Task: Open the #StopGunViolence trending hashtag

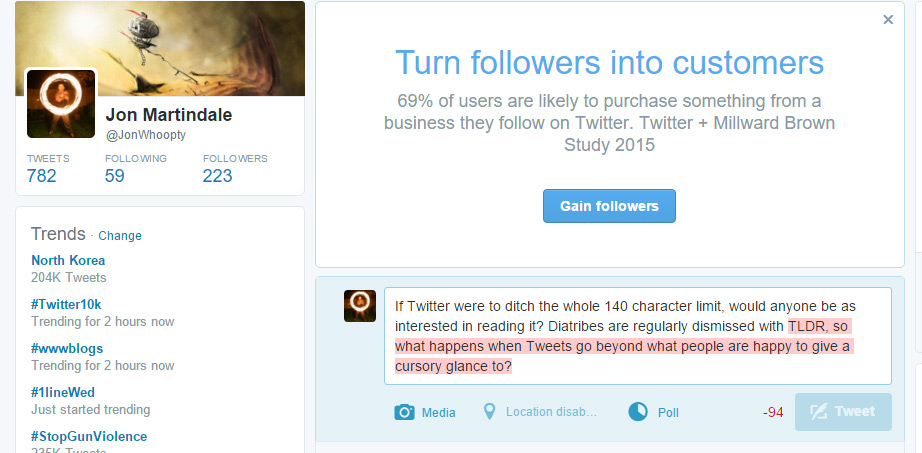Action: tap(89, 436)
